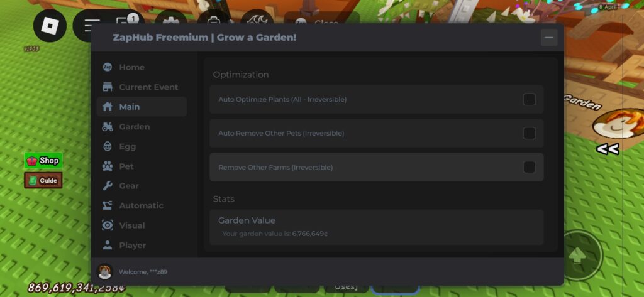644x297 pixels.
Task: Select the Automatic tab
Action: 142,205
